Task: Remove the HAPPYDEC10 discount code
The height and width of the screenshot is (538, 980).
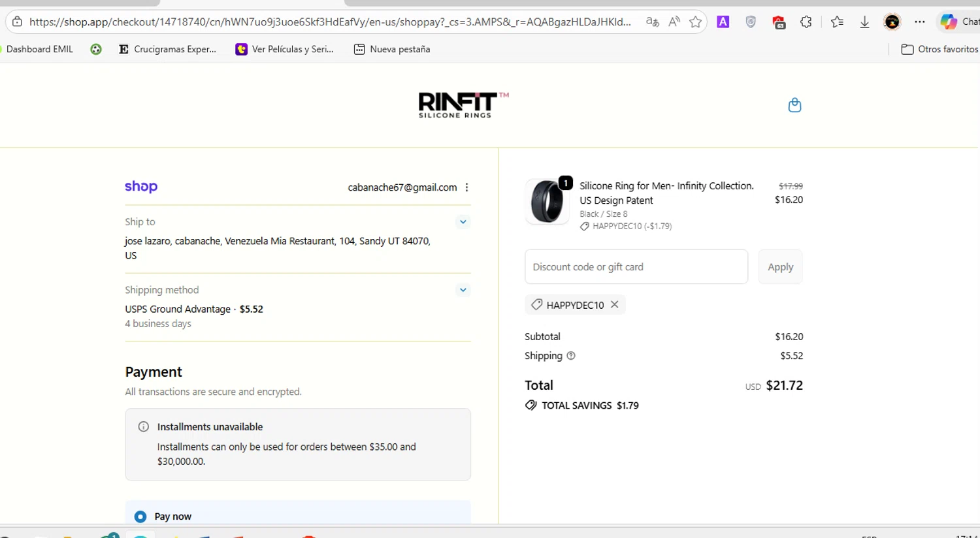Action: click(614, 304)
